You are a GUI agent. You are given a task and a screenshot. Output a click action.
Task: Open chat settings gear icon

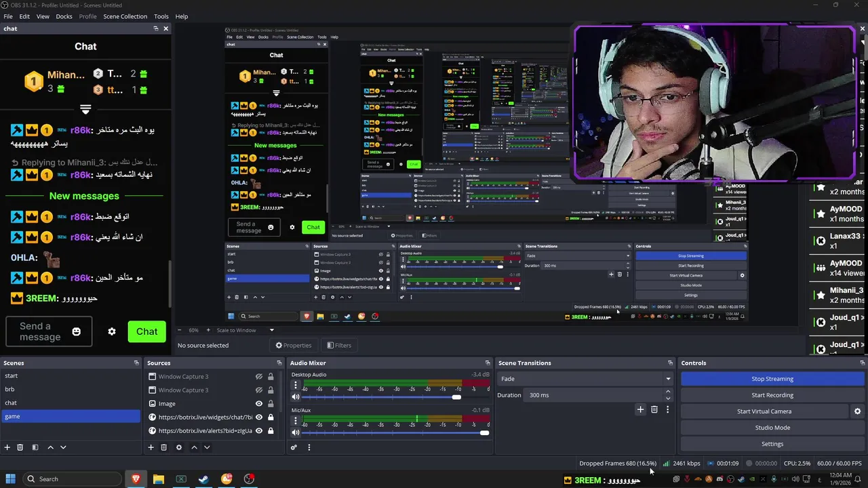[x=112, y=331]
